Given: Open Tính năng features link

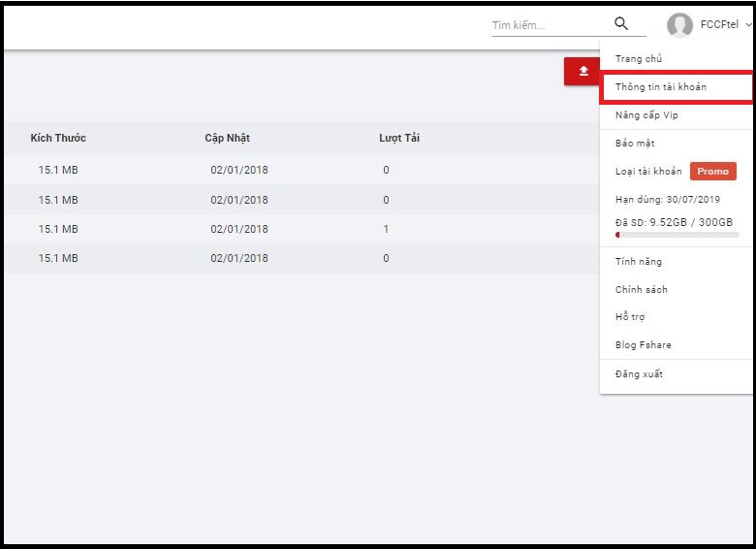Looking at the screenshot, I should coord(638,262).
